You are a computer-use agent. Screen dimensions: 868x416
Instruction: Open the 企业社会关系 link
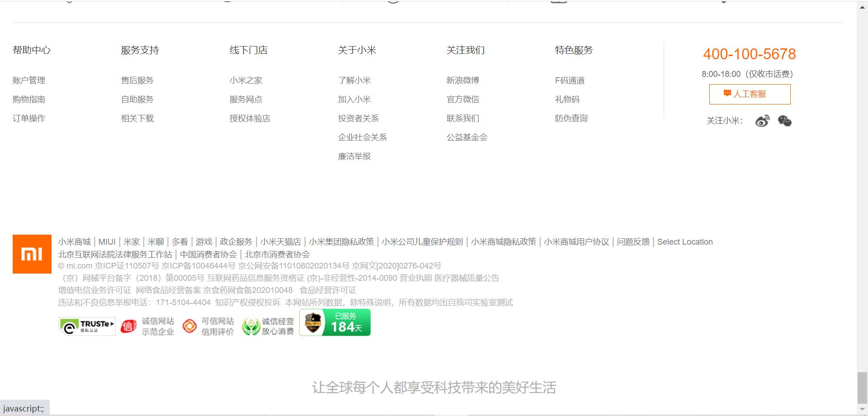point(363,137)
